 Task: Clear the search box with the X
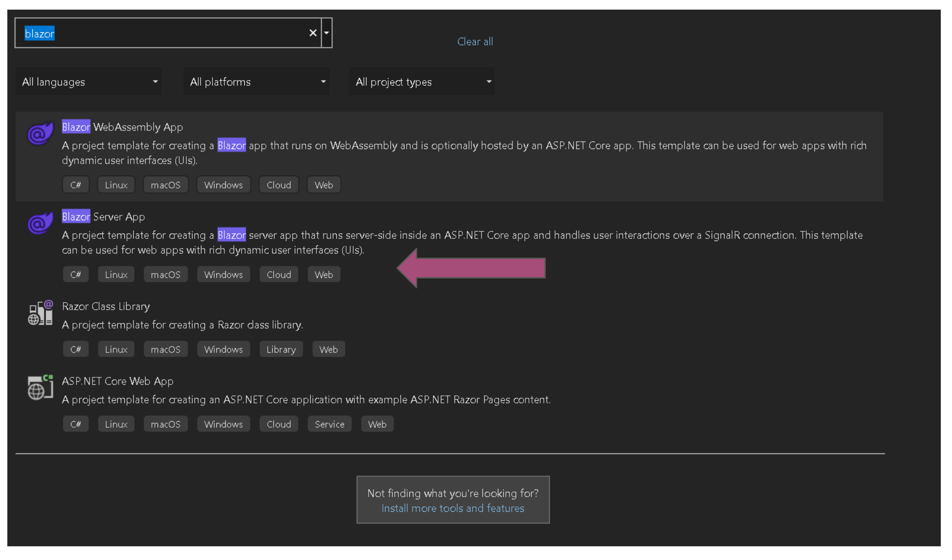click(x=313, y=33)
